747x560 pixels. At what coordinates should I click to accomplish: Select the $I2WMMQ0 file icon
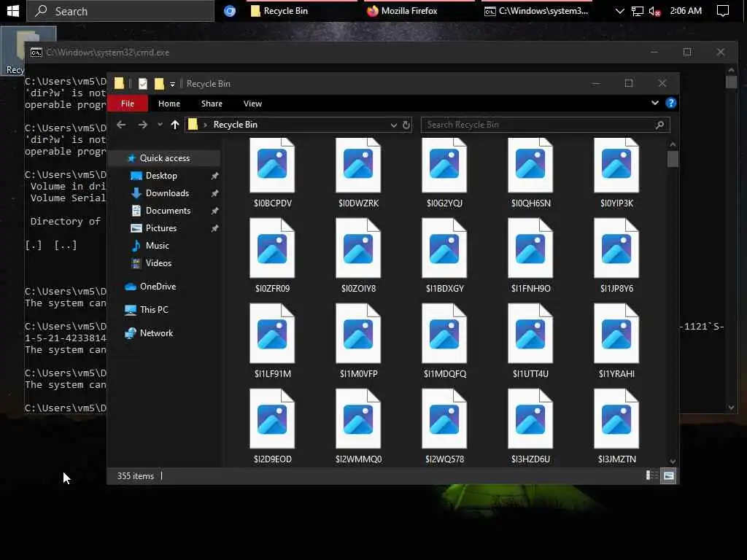[358, 419]
